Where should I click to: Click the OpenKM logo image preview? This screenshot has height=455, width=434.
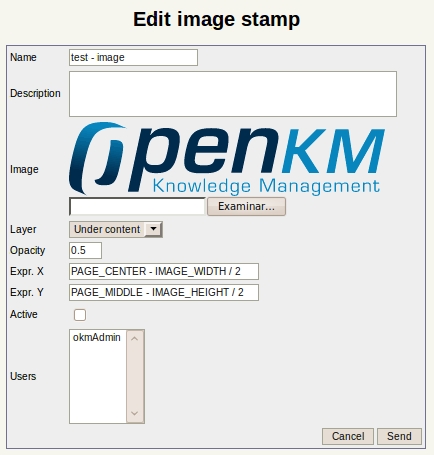pos(227,158)
